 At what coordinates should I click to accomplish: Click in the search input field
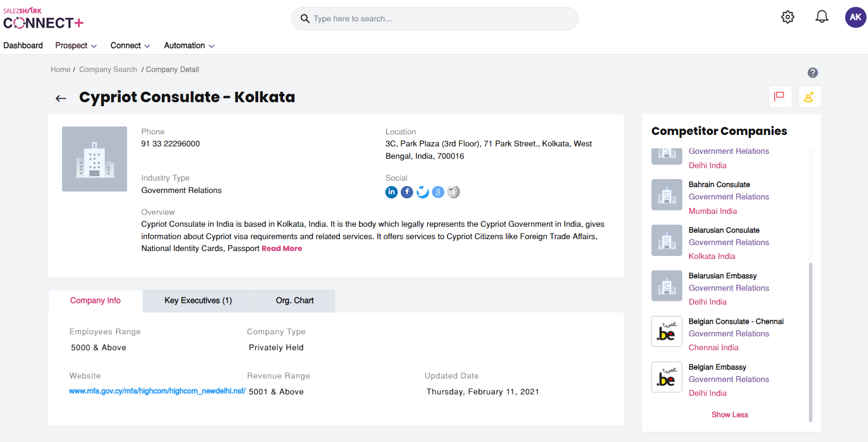[x=434, y=19]
